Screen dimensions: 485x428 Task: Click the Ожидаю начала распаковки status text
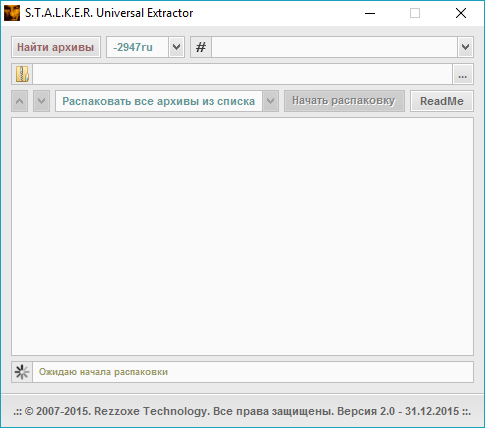[103, 372]
